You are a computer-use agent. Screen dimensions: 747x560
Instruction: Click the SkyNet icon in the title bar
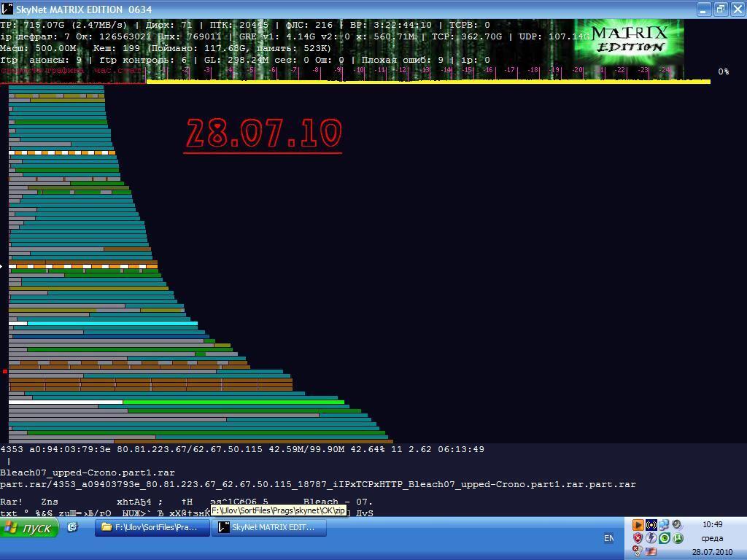point(7,9)
